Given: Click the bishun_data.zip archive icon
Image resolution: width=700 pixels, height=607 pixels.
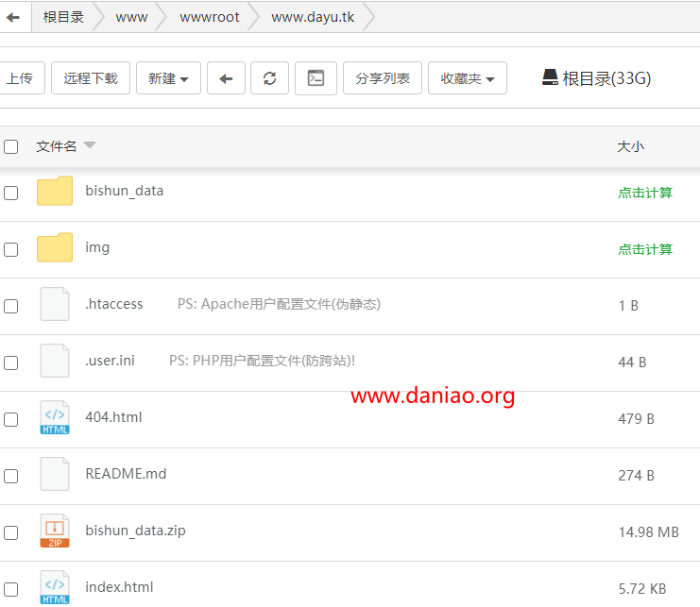Looking at the screenshot, I should (x=55, y=531).
